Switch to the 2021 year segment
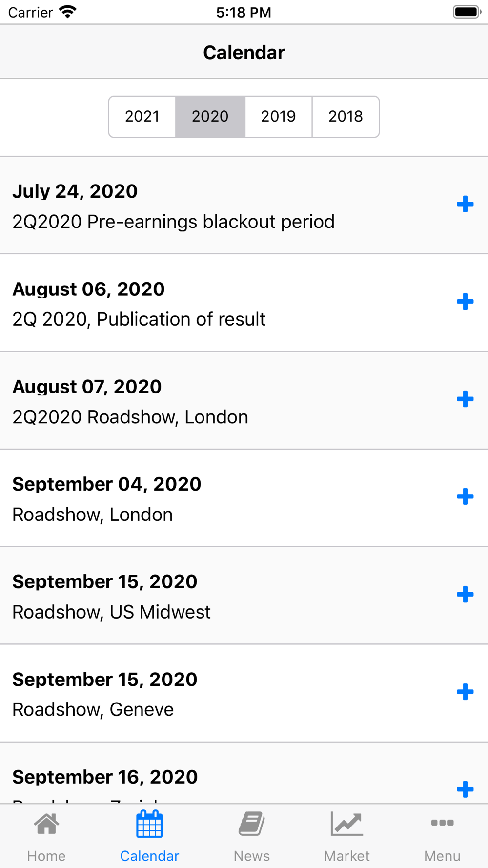Viewport: 488px width, 868px height. [142, 117]
